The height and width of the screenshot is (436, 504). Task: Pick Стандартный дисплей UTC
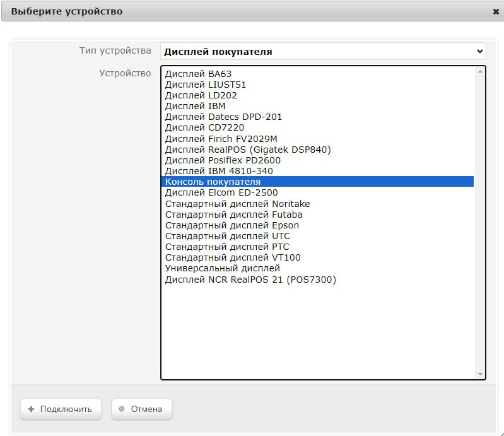(317, 236)
